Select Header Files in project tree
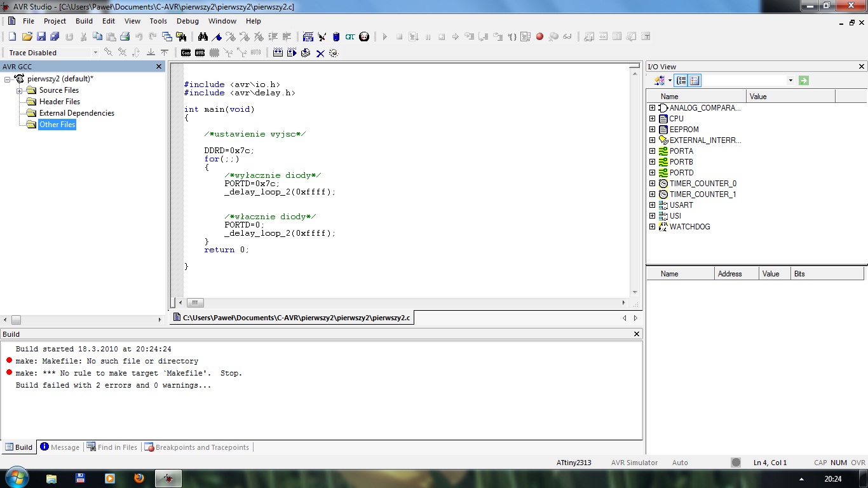This screenshot has width=868, height=488. tap(59, 102)
